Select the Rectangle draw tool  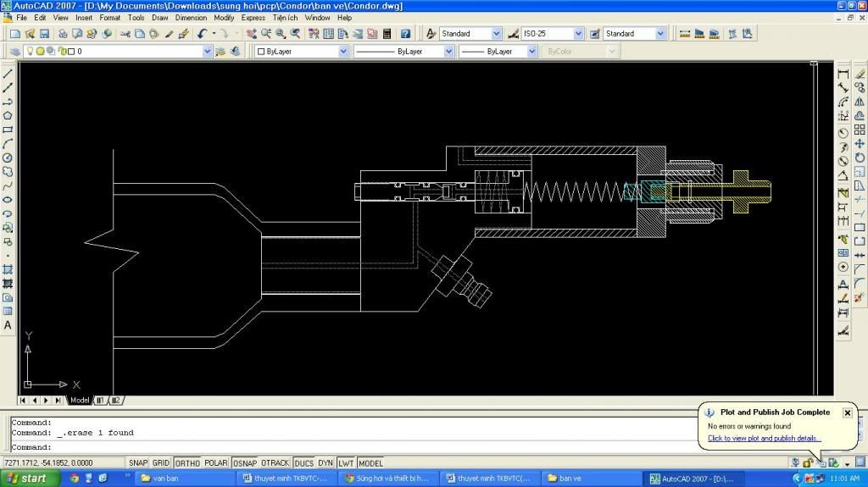(x=8, y=130)
